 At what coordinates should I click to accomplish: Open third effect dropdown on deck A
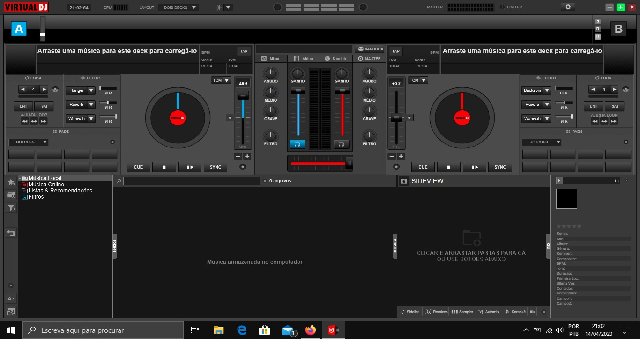[80, 118]
